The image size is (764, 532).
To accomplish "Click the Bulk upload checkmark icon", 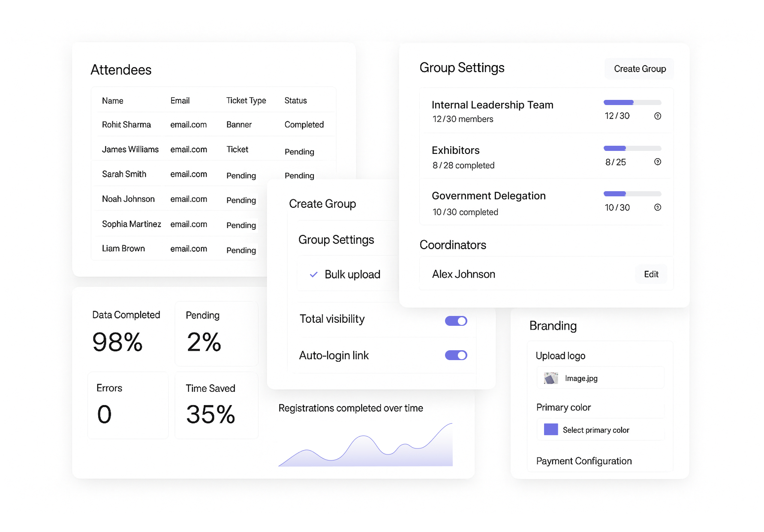I will 313,274.
